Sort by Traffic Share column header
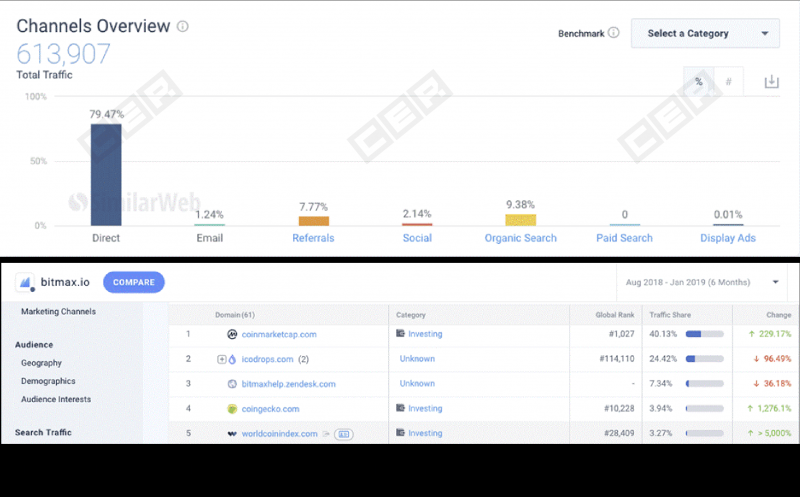This screenshot has height=497, width=800. coord(670,315)
